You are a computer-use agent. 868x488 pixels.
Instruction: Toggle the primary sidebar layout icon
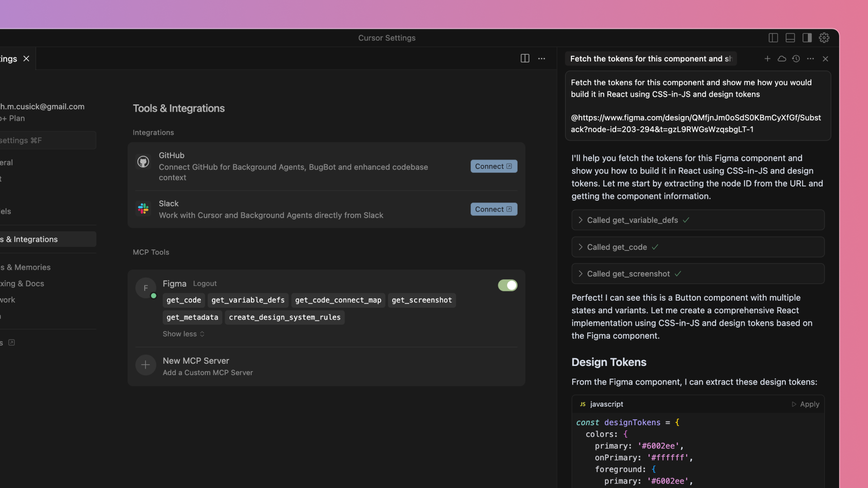(x=773, y=38)
